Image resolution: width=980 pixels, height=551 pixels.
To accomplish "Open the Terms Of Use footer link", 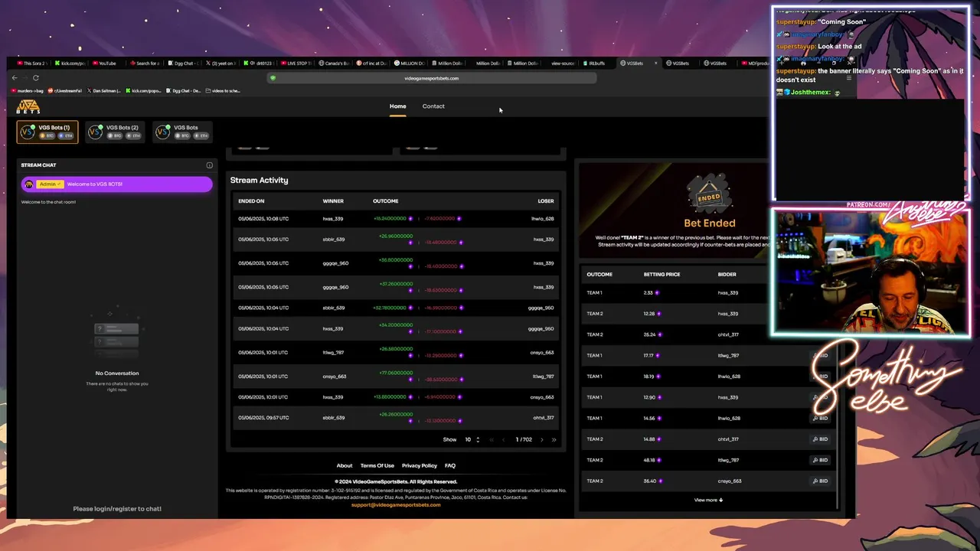I will pyautogui.click(x=377, y=465).
